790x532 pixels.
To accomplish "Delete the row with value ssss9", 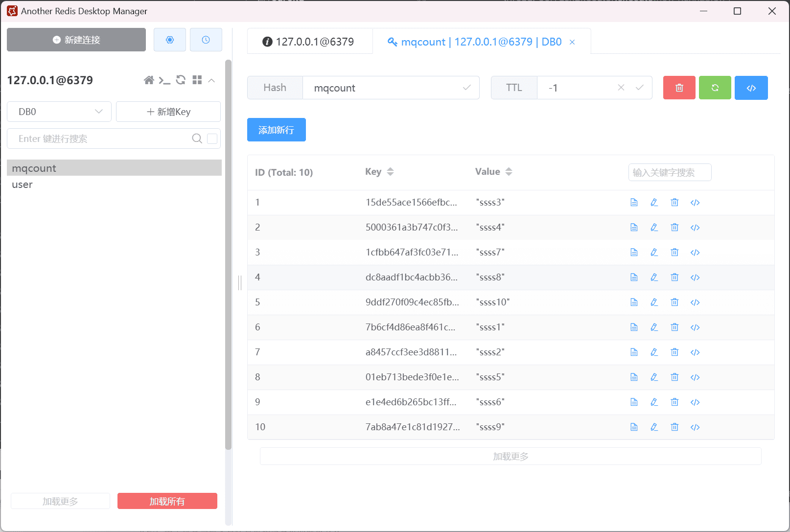I will pos(674,427).
